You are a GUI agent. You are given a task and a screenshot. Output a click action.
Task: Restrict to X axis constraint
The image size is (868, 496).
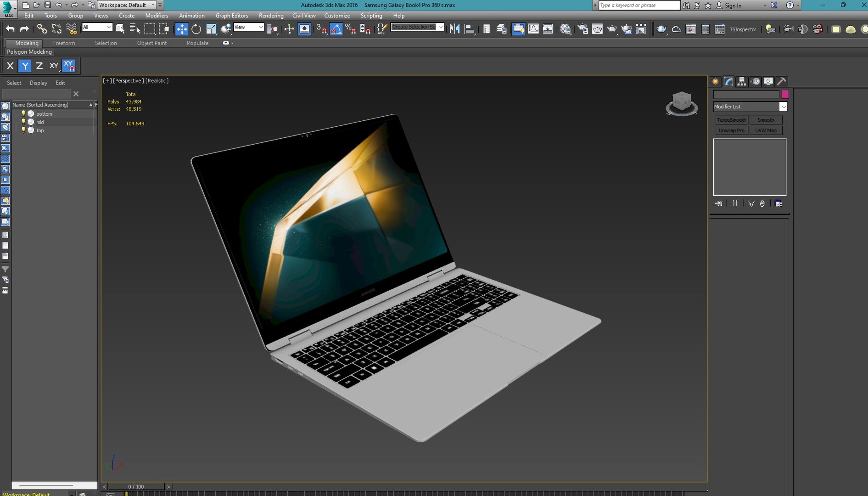[x=10, y=66]
